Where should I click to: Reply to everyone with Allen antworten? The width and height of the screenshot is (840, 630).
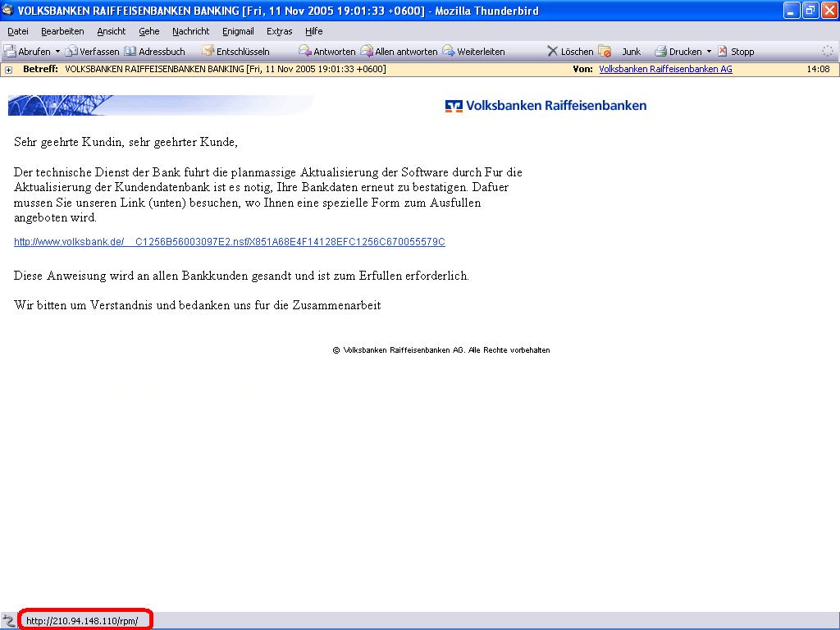(x=399, y=52)
